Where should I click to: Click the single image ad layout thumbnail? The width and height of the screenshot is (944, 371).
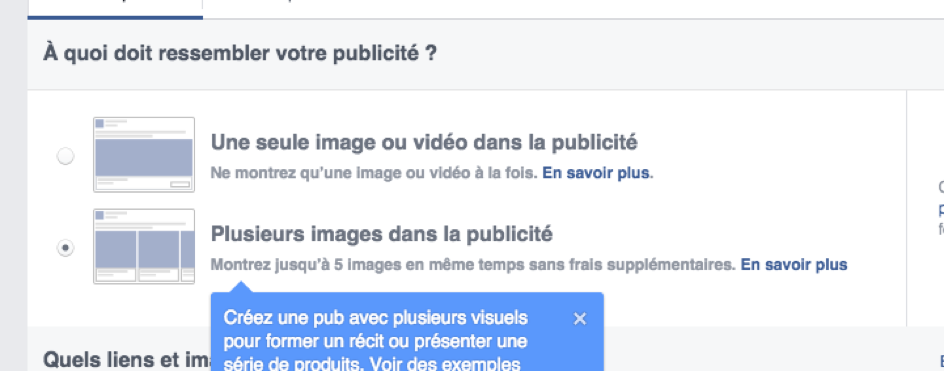pyautogui.click(x=144, y=155)
